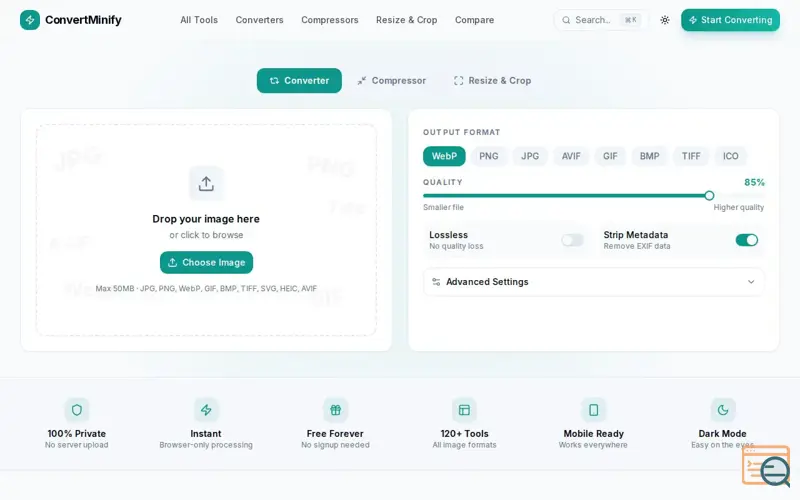The height and width of the screenshot is (500, 800).
Task: Open the All Tools menu
Action: (x=199, y=20)
